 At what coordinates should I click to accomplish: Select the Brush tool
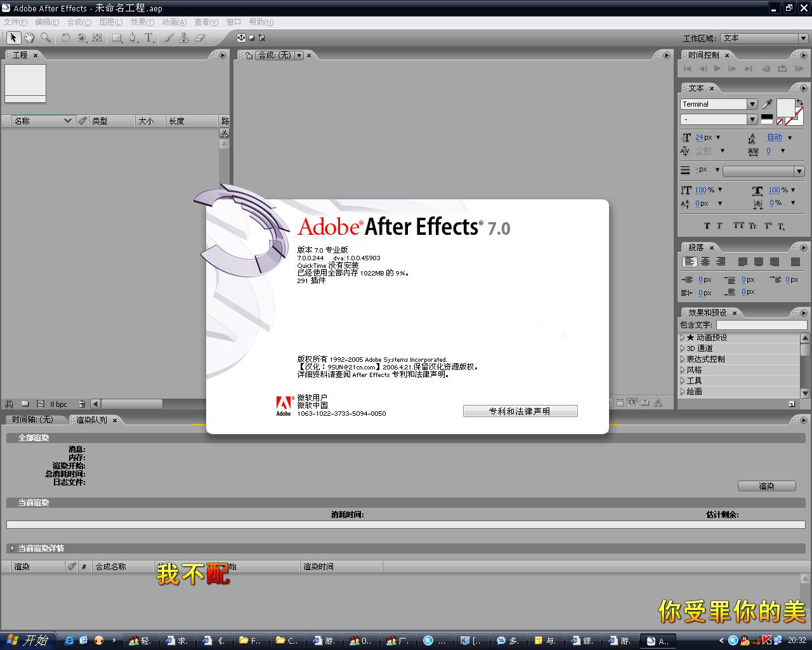(168, 38)
